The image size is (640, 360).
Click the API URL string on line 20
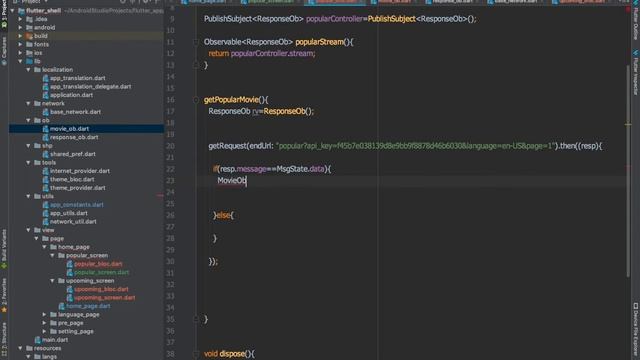point(416,146)
